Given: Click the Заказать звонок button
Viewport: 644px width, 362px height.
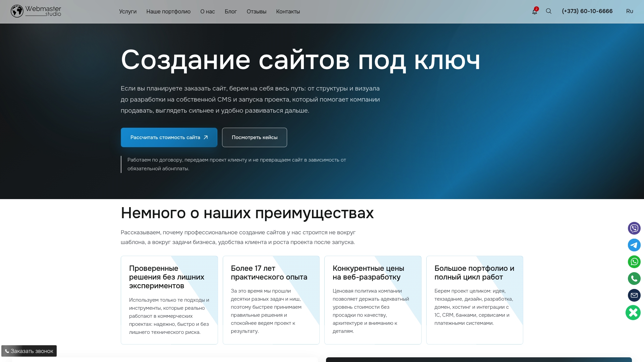Looking at the screenshot, I should (29, 351).
